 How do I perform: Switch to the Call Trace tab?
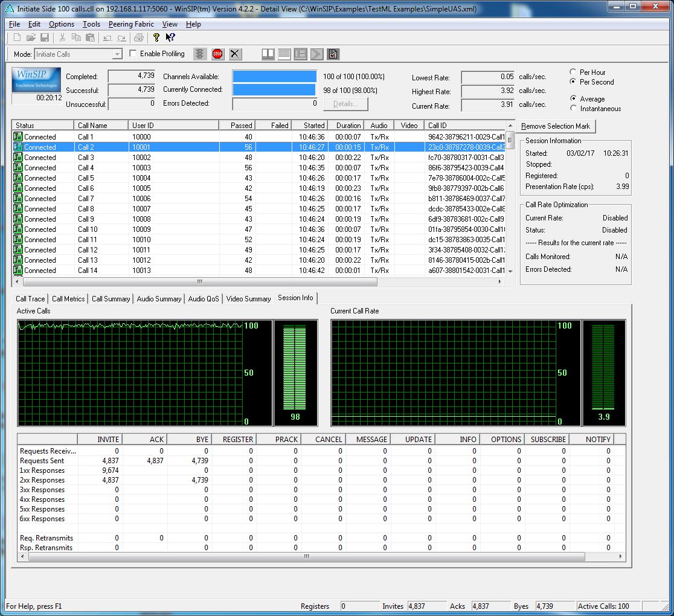30,299
